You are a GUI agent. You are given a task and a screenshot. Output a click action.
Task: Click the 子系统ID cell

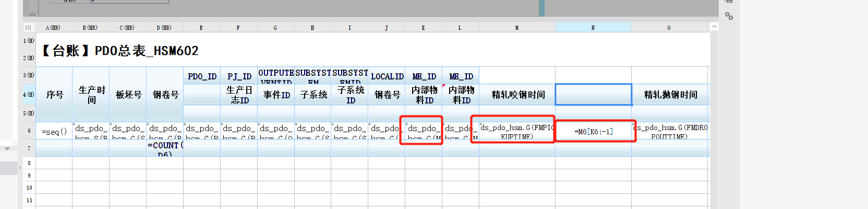coord(350,95)
